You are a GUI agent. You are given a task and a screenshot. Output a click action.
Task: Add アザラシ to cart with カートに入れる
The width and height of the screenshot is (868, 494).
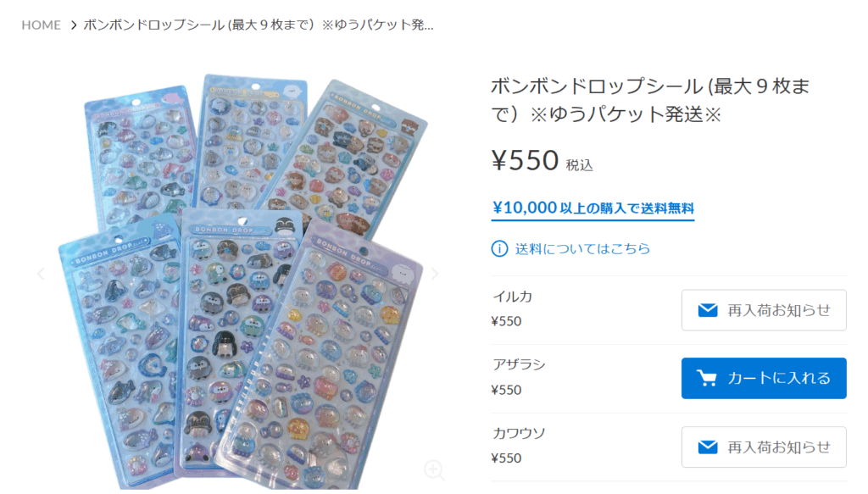click(x=764, y=379)
